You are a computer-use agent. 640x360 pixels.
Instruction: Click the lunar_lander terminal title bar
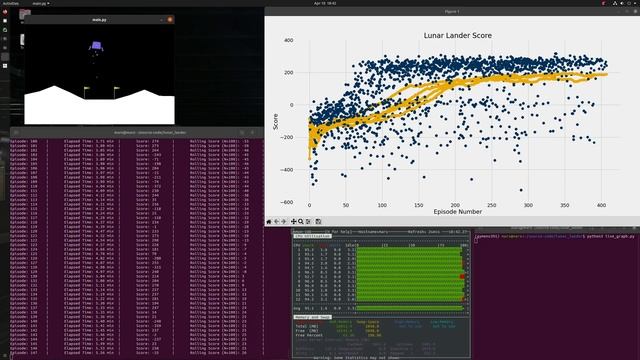pos(137,132)
